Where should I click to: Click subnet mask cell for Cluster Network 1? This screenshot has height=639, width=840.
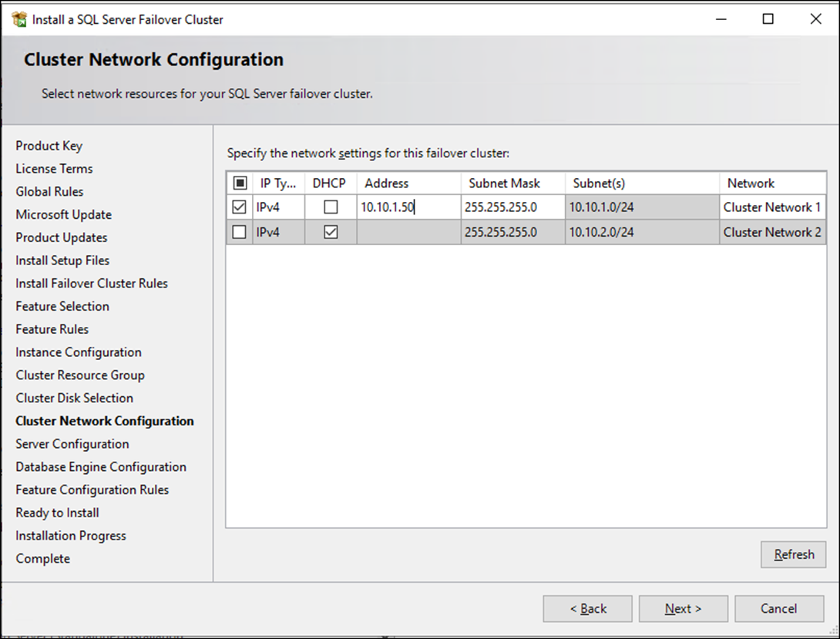(512, 207)
